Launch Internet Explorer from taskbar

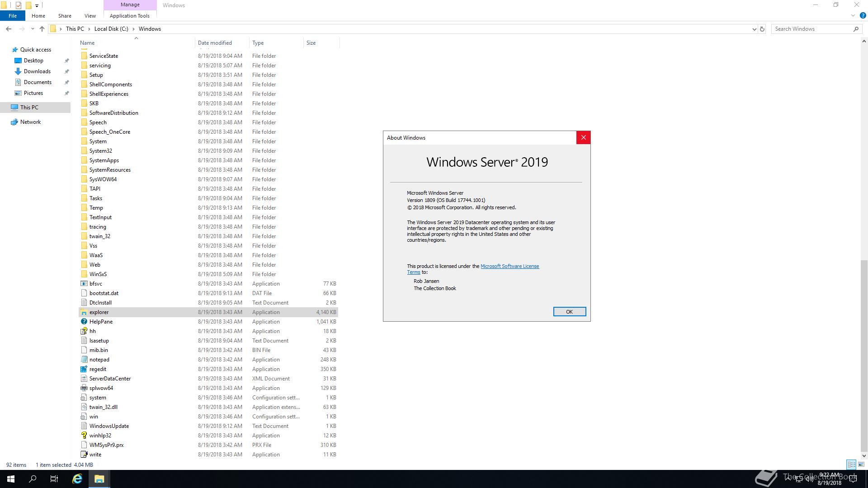(77, 479)
